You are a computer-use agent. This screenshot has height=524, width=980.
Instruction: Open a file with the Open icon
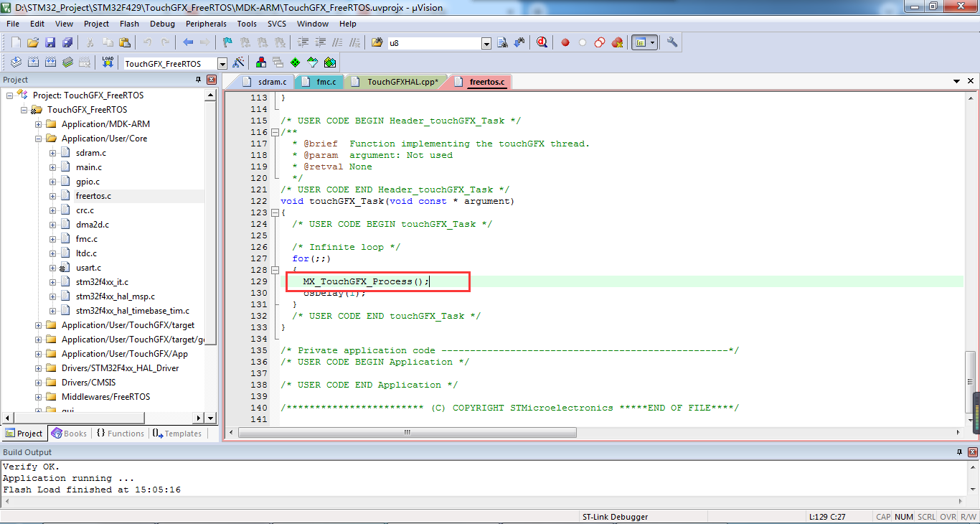tap(33, 43)
